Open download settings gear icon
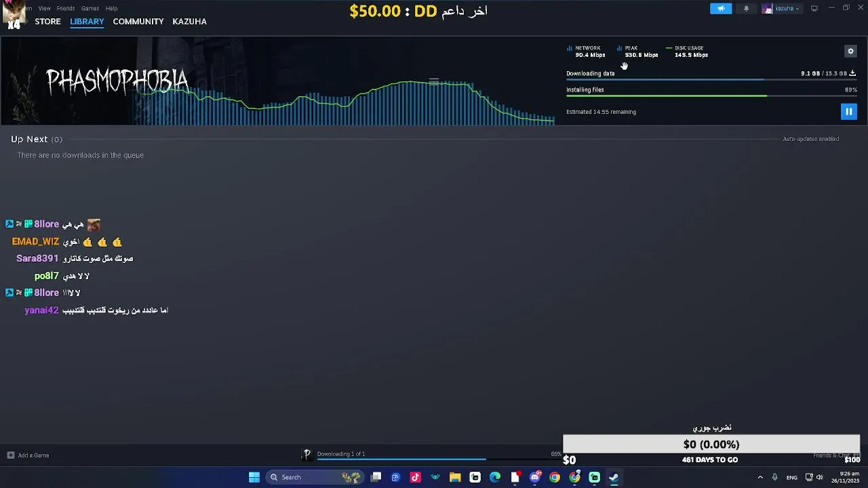The width and height of the screenshot is (868, 488). tap(850, 51)
